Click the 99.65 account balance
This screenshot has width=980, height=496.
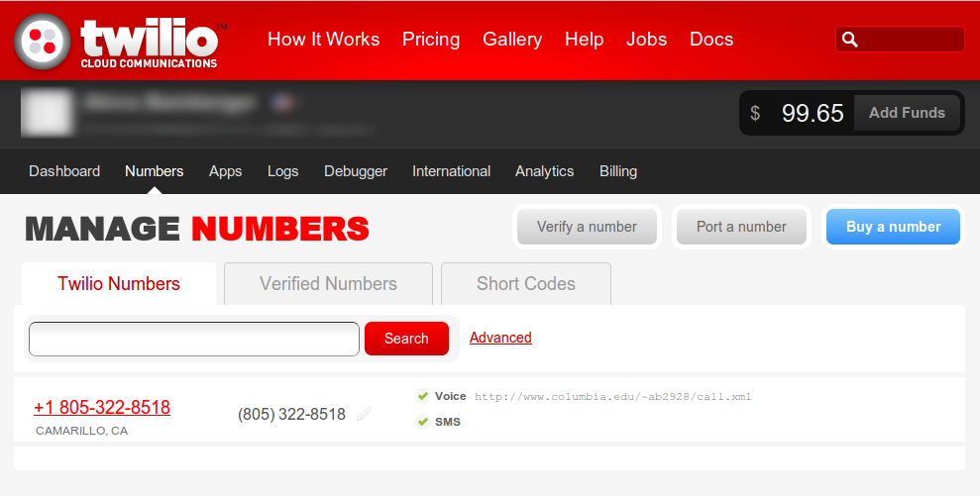click(813, 113)
